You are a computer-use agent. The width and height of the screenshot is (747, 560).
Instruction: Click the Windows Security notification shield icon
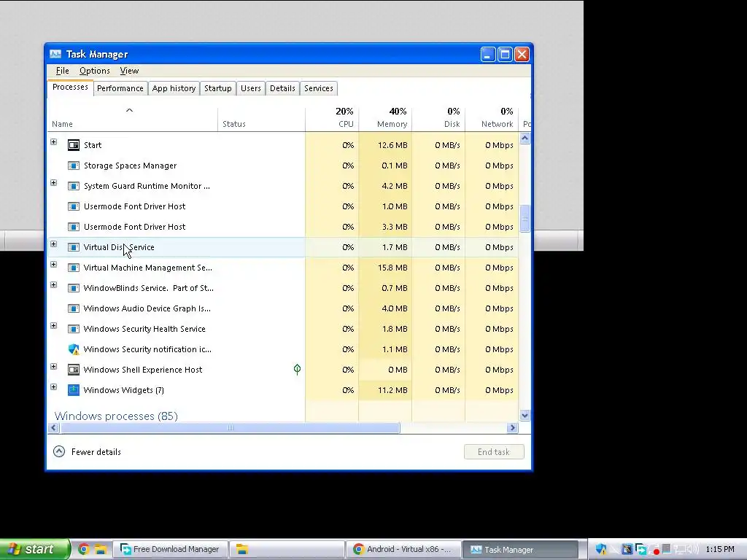tap(74, 349)
